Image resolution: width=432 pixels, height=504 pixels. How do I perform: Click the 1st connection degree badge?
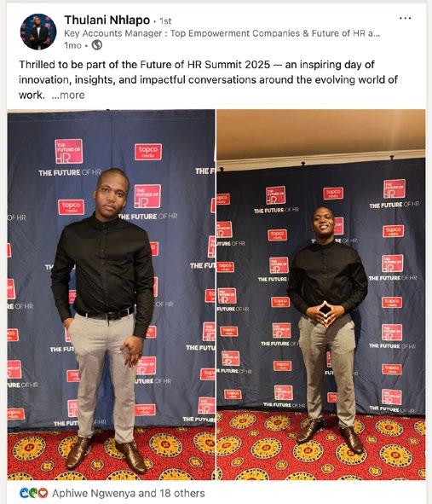(165, 21)
